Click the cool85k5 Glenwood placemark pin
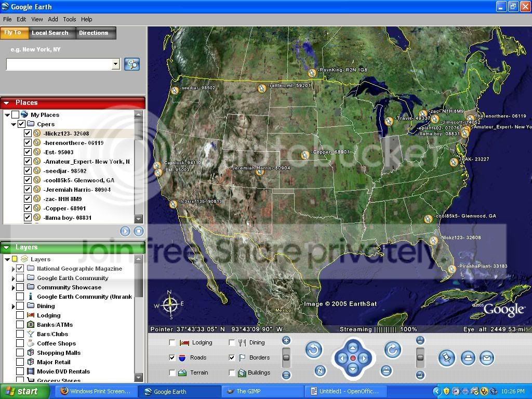The image size is (532, 399). click(428, 219)
